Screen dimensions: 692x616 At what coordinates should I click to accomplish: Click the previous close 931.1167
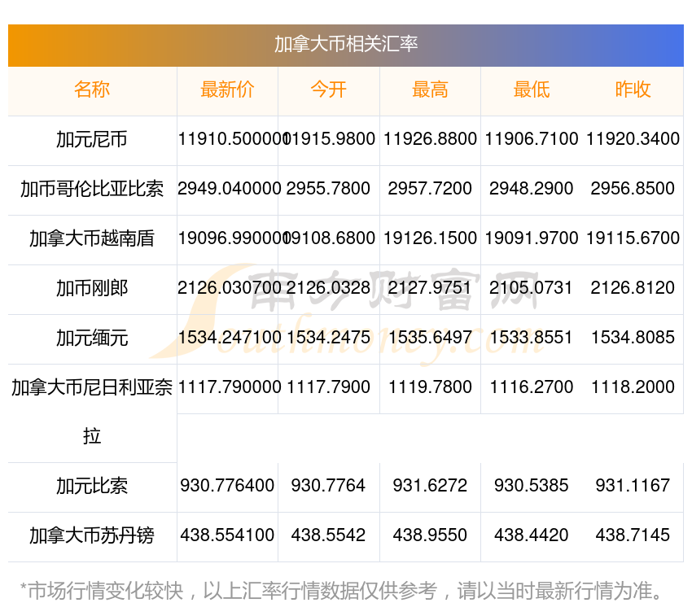(633, 486)
